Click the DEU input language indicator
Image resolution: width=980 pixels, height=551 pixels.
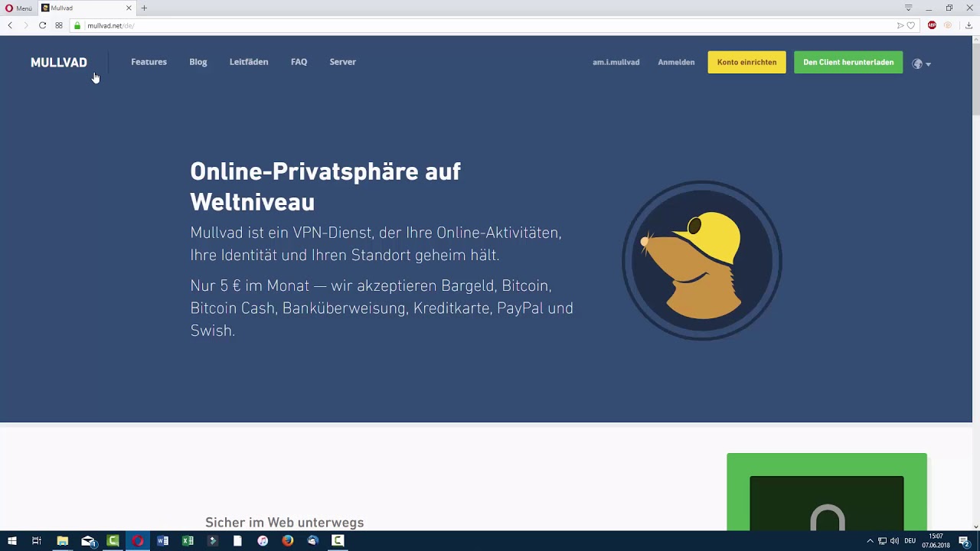[910, 541]
